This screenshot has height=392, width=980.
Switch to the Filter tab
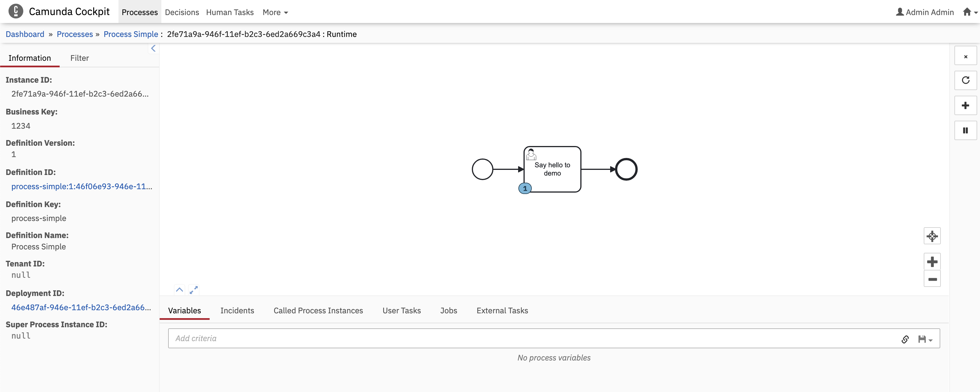pos(80,58)
